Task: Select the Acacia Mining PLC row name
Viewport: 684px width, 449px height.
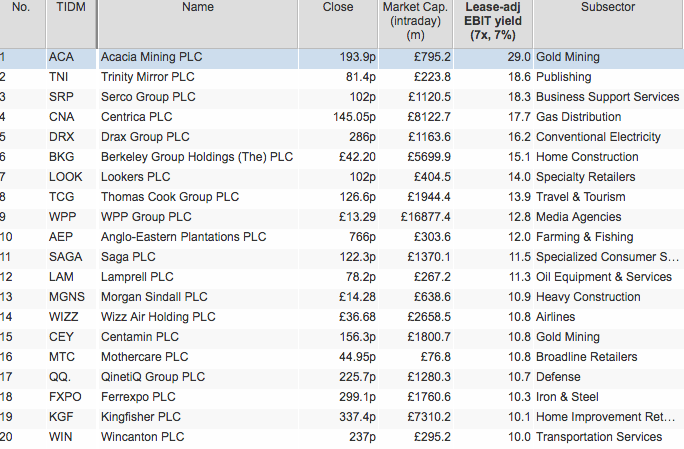Action: [x=151, y=57]
